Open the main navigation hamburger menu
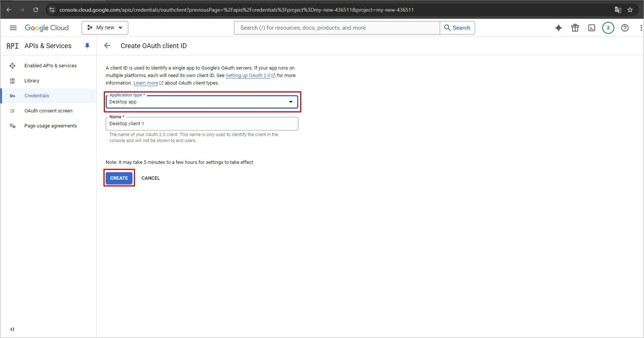 pyautogui.click(x=13, y=28)
